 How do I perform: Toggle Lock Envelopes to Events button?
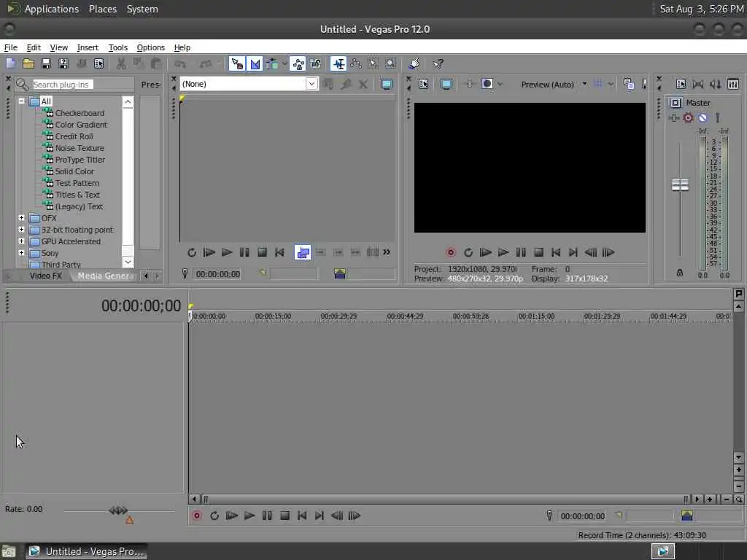coord(298,64)
